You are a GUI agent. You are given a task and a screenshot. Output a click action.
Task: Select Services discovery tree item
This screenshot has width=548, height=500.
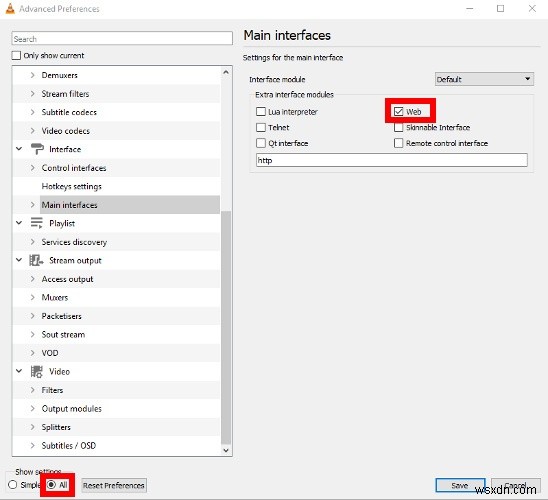click(74, 242)
